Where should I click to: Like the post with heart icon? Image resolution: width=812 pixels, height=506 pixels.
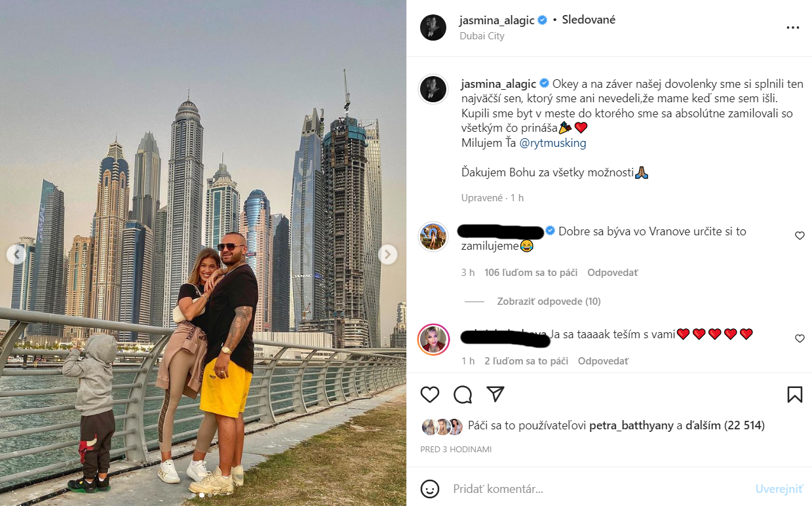[x=430, y=394]
